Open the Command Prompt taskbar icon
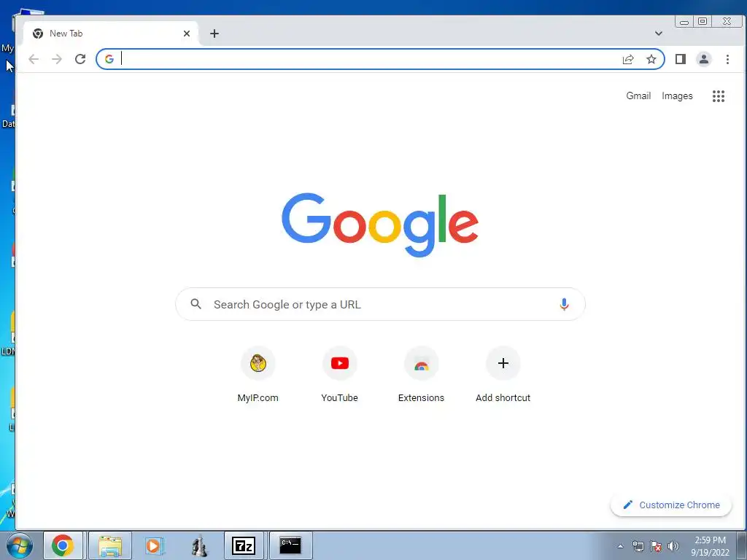The width and height of the screenshot is (747, 560). pos(290,545)
